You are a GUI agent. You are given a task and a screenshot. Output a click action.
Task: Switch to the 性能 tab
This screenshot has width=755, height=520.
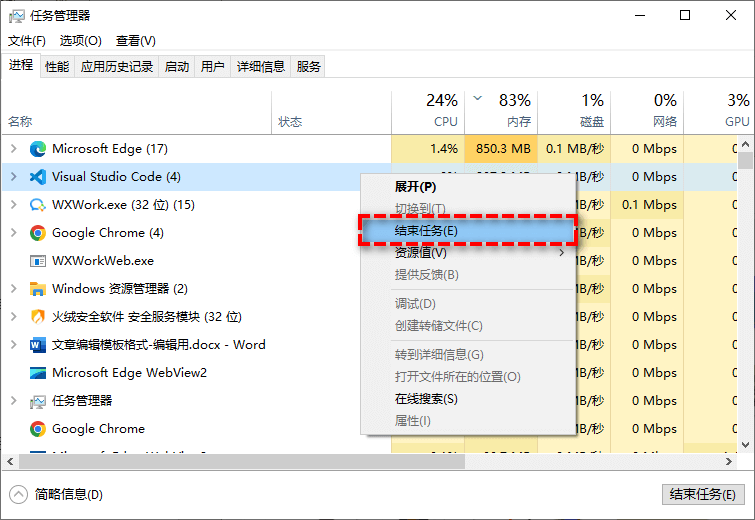57,66
